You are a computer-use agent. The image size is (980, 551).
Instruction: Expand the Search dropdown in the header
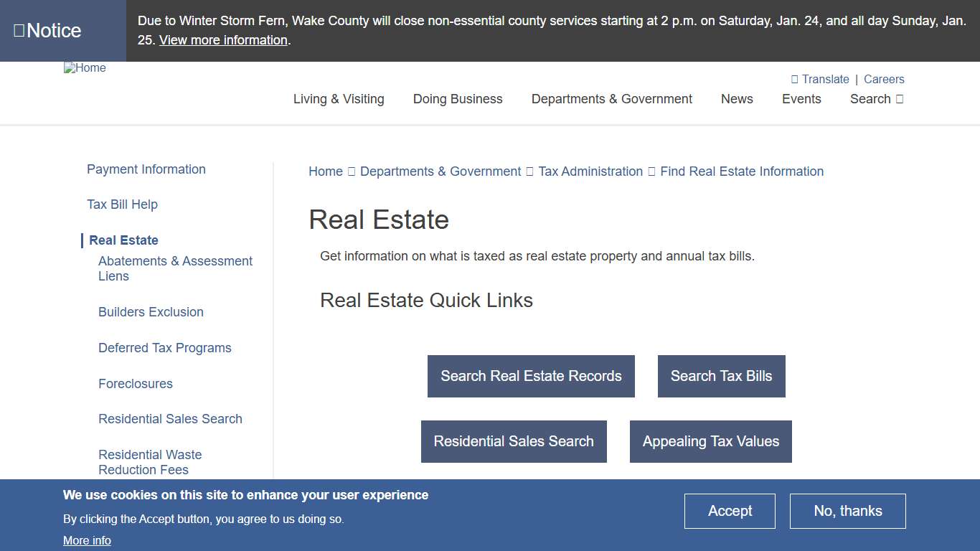pos(875,99)
